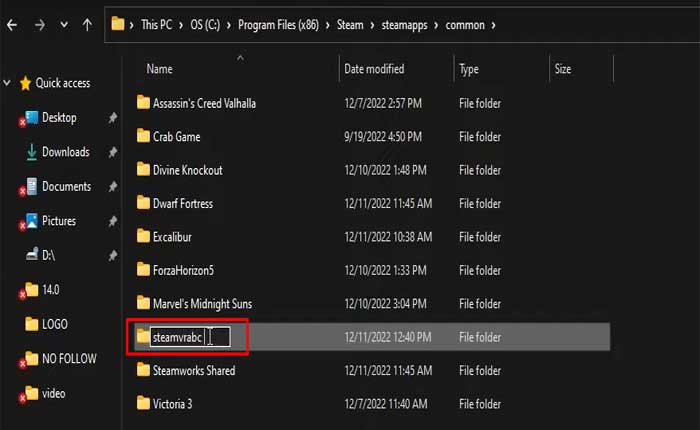Open the LOGO folder in sidebar
Screen dimensions: 700x430
55,324
